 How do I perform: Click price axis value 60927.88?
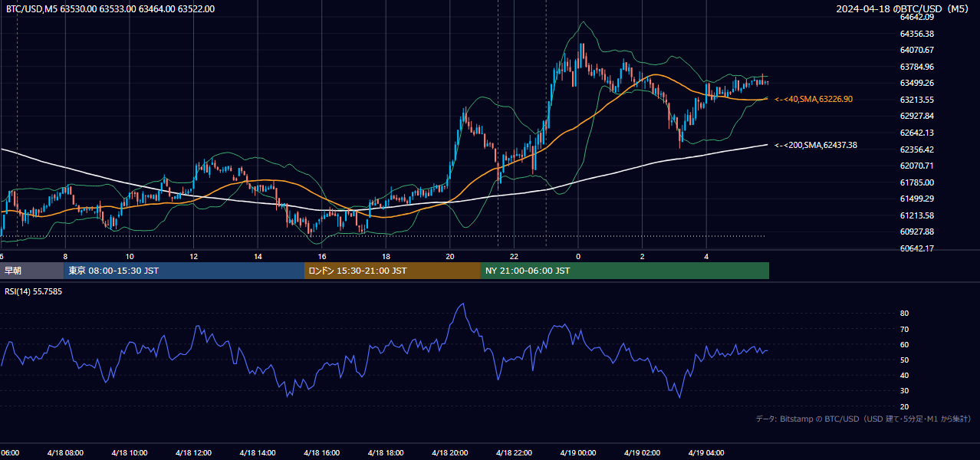click(x=916, y=232)
